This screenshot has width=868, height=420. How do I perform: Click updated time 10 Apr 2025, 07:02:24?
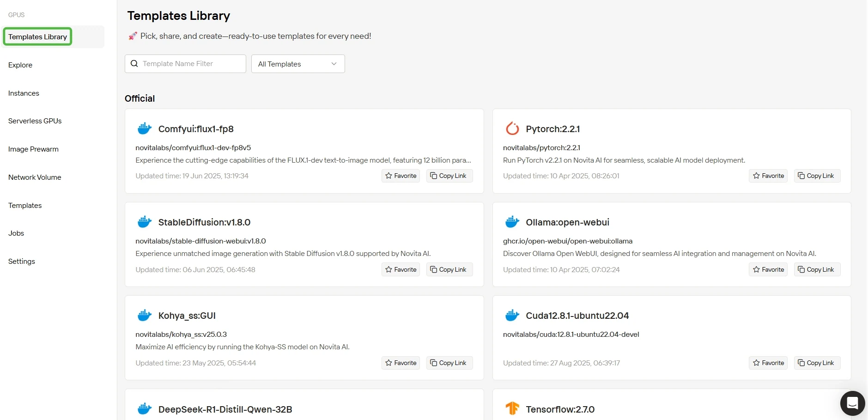tap(561, 270)
